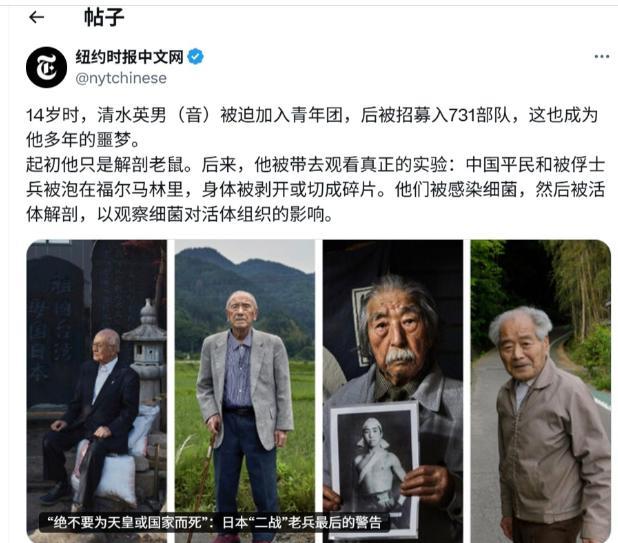The image size is (618, 543).
Task: Click the blue verified badge
Action: click(x=195, y=57)
